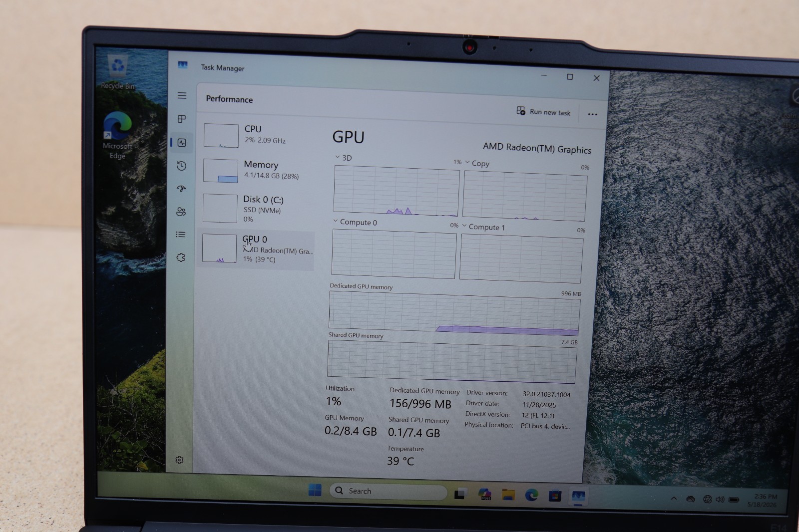Open the Microsoft Edge desktop shortcut
The width and height of the screenshot is (799, 532).
click(x=117, y=136)
